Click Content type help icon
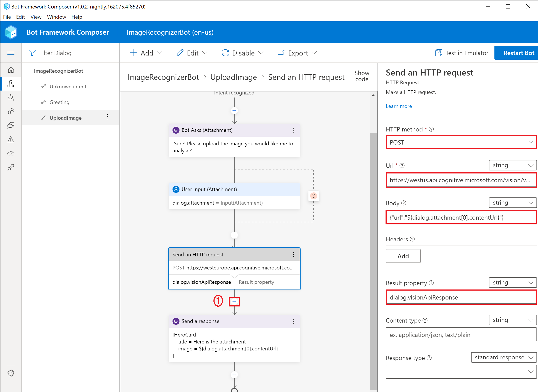The height and width of the screenshot is (392, 538). point(425,320)
